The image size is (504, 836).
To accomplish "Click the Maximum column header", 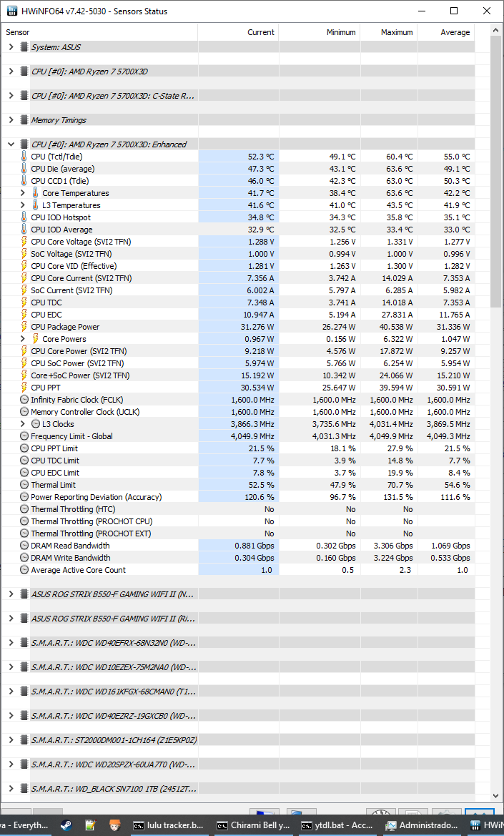I will 389,32.
